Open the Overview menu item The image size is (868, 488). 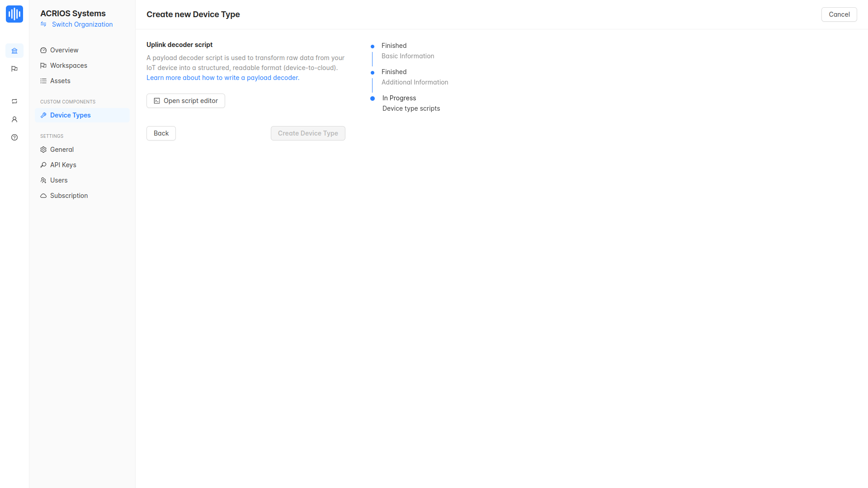click(64, 50)
